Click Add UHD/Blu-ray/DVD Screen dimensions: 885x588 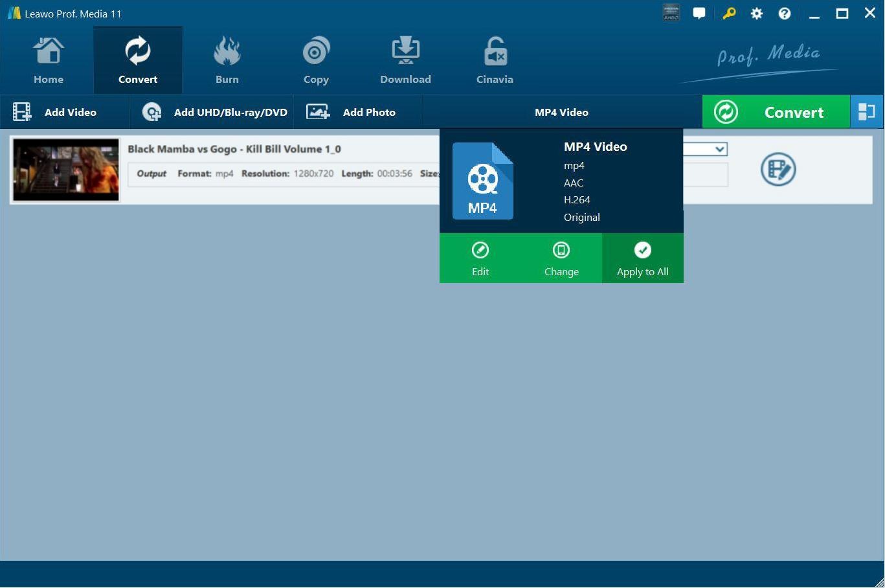216,112
